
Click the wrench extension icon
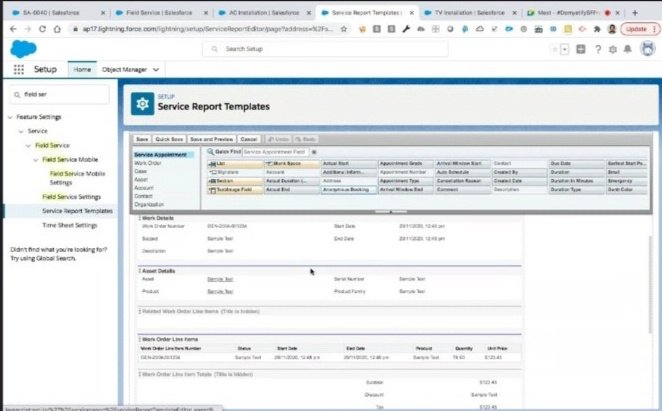coord(406,29)
